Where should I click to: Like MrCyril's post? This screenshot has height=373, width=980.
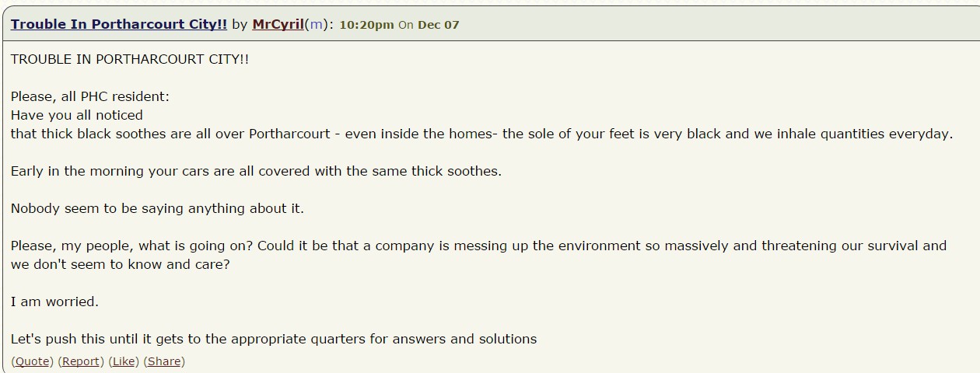pos(124,361)
